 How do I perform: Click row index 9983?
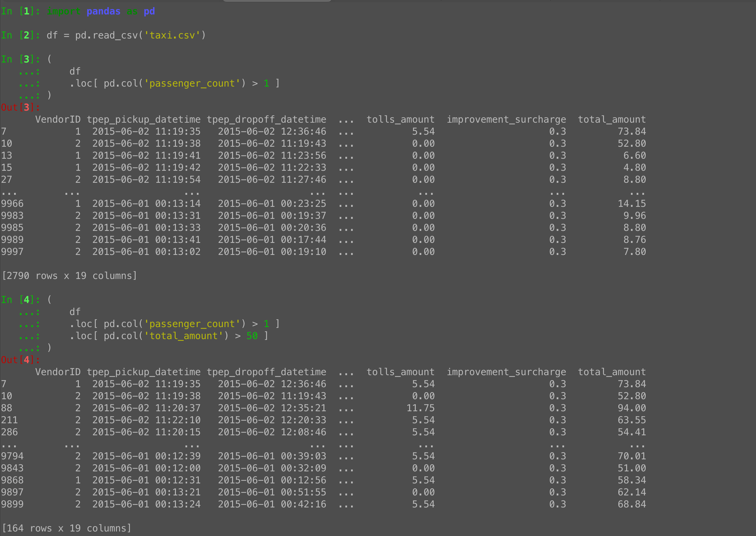point(12,216)
